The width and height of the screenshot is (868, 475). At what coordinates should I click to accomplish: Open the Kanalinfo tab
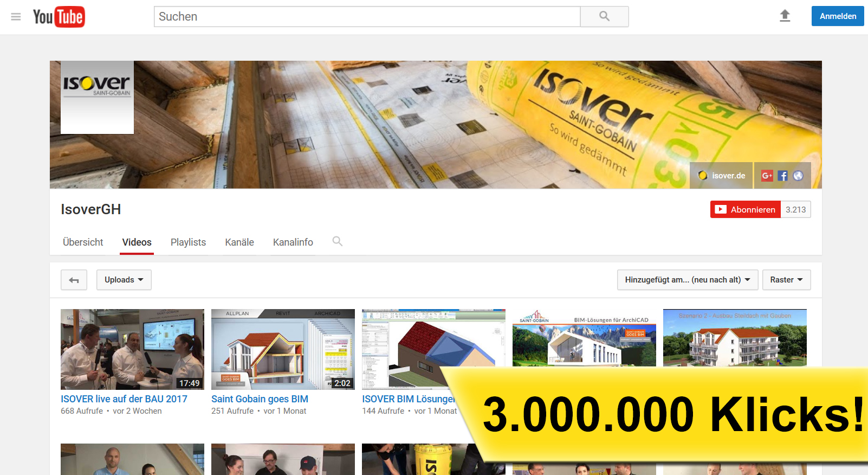293,242
